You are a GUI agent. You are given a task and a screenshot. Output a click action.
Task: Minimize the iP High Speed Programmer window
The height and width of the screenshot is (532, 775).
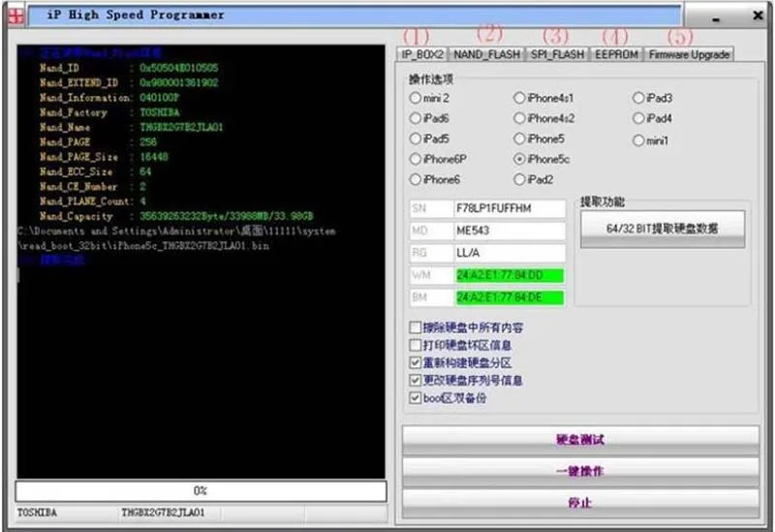click(716, 18)
